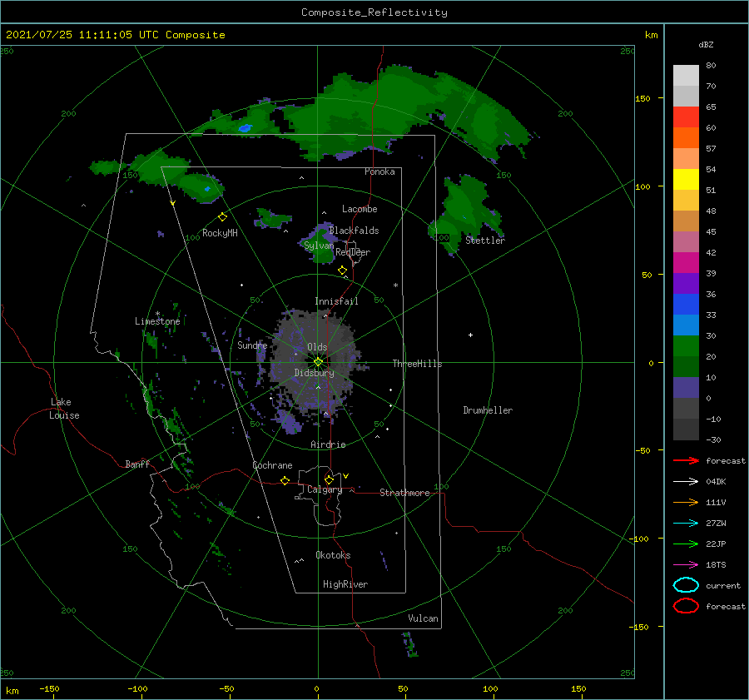
Task: Click the white 04DK arrow icon
Action: [x=686, y=482]
